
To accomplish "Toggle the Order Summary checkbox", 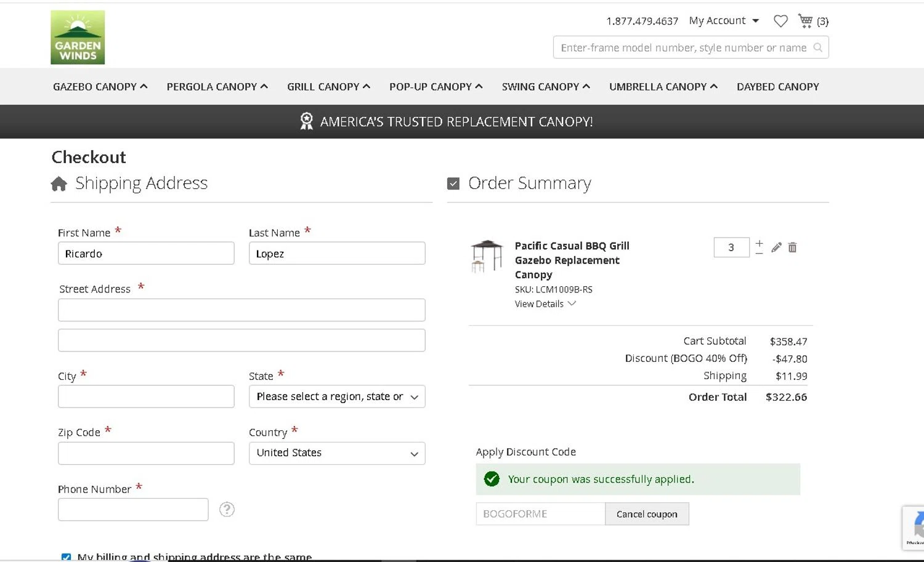I will click(x=453, y=183).
